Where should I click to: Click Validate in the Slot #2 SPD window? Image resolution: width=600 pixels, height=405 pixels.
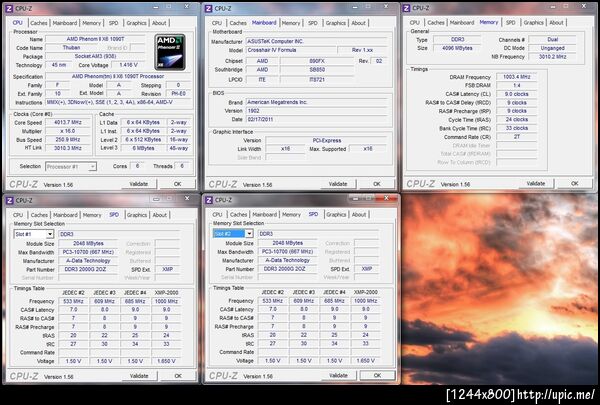[x=338, y=376]
